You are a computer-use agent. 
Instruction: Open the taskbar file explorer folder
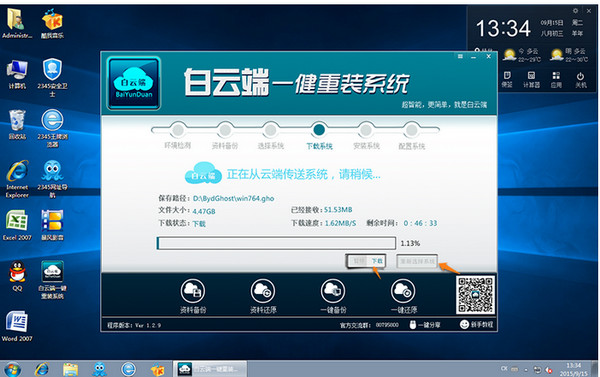tap(70, 370)
